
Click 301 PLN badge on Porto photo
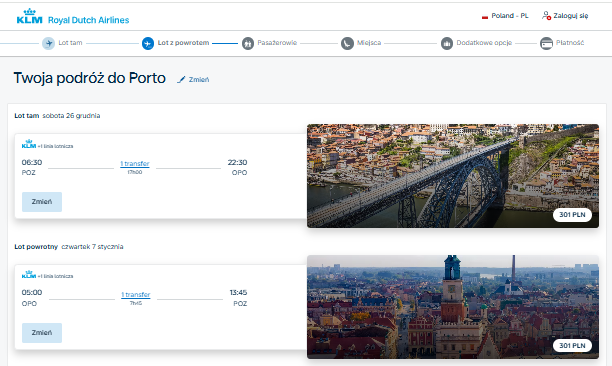572,215
